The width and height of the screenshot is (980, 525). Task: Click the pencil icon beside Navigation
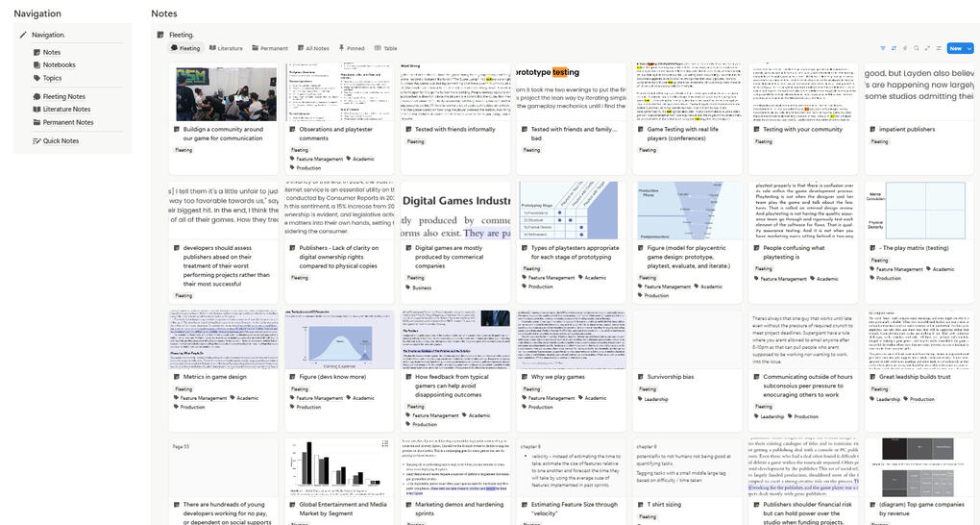(23, 35)
